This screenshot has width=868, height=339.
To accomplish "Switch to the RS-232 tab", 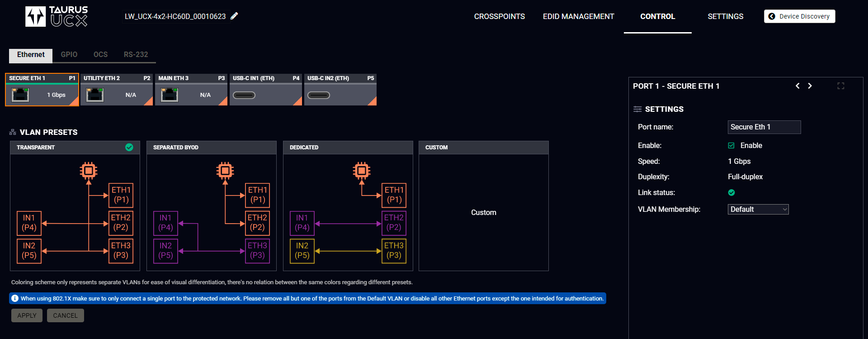I will (136, 55).
